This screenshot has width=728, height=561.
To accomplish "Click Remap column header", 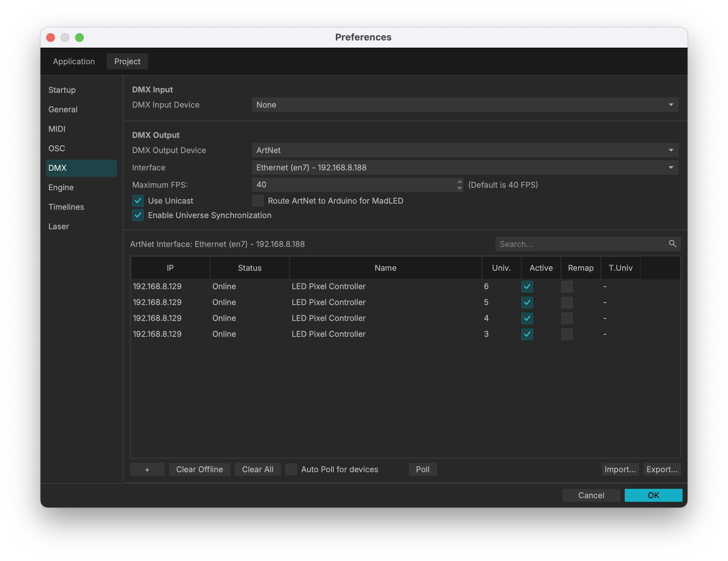I will click(x=581, y=268).
